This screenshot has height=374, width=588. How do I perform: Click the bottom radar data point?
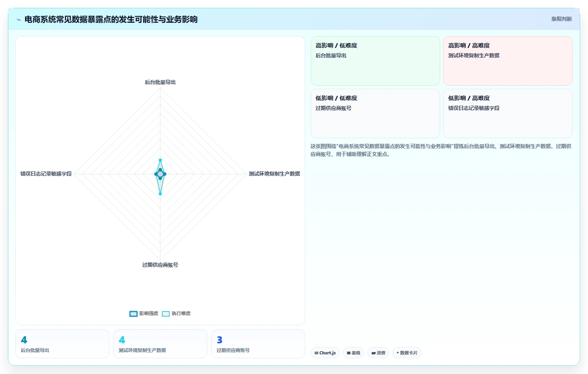pos(160,194)
